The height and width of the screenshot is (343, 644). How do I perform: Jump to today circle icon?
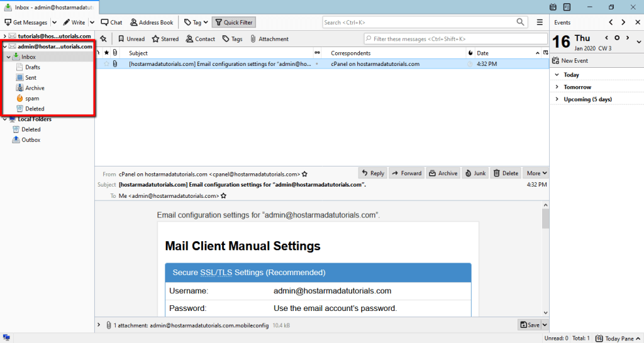point(617,38)
